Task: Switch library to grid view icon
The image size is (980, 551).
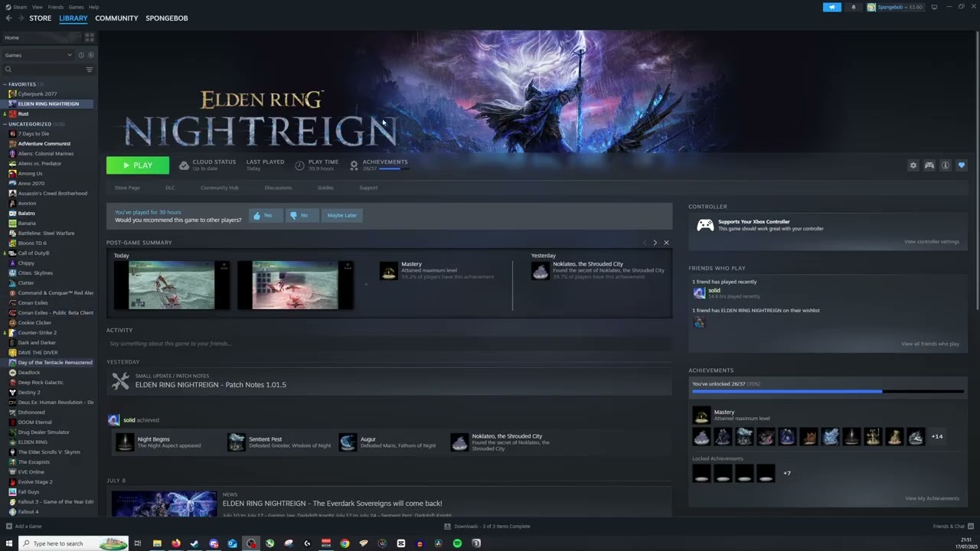Action: pos(90,37)
